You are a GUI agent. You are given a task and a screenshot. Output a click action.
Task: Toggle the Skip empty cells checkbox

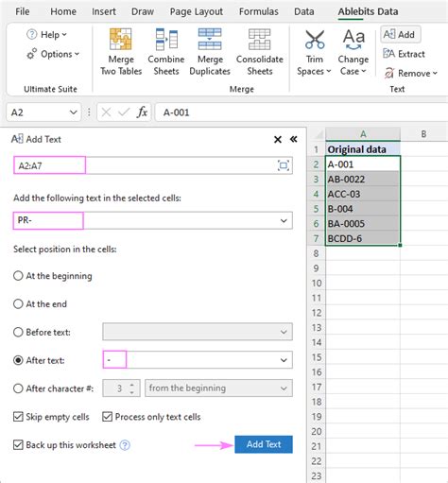[x=18, y=417]
